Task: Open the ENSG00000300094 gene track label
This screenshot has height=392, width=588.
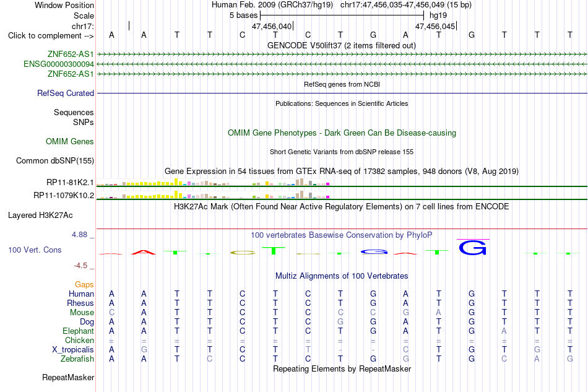Action: (59, 64)
